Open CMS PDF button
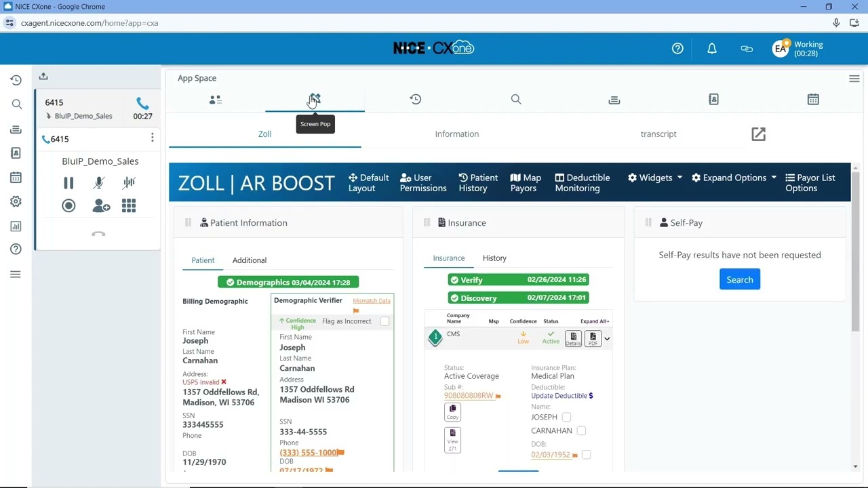 [593, 338]
